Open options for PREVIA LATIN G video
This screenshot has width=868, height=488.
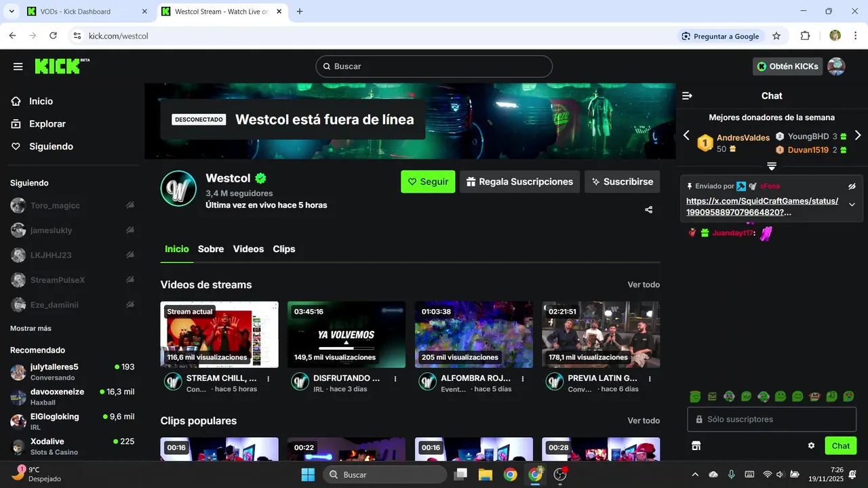click(x=650, y=379)
